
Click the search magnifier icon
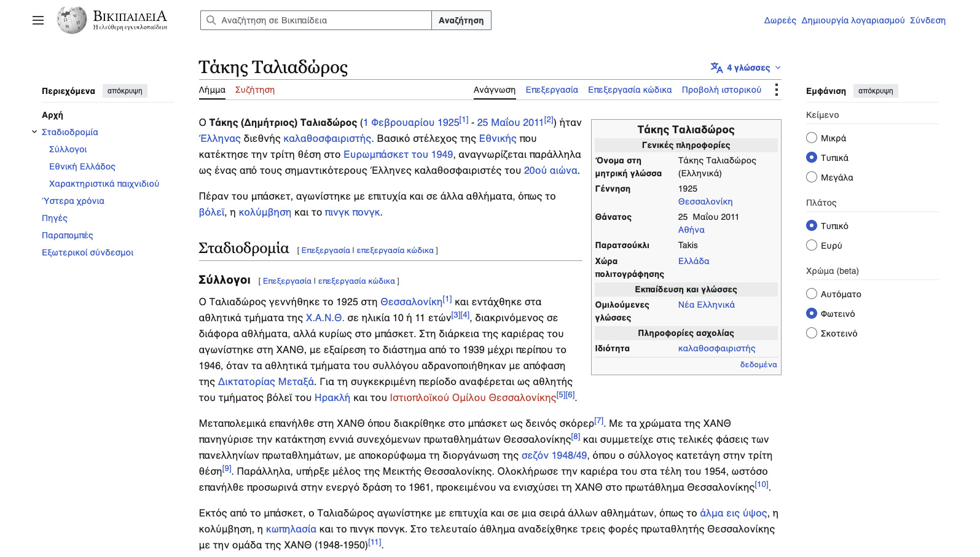point(211,20)
